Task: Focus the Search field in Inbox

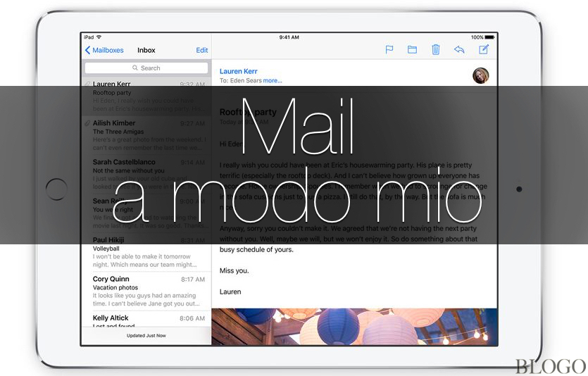Action: [x=146, y=68]
